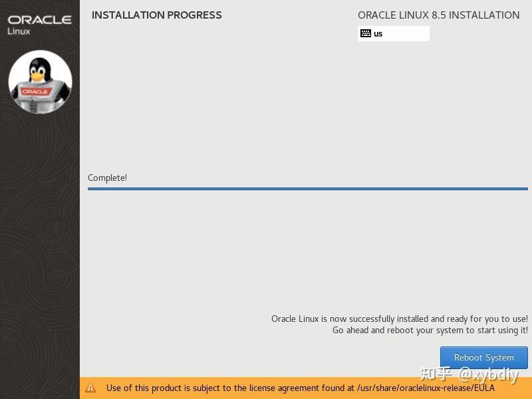Viewport: 532px width, 399px height.
Task: Click the keyboard glyph in the layout box
Action: click(x=366, y=33)
